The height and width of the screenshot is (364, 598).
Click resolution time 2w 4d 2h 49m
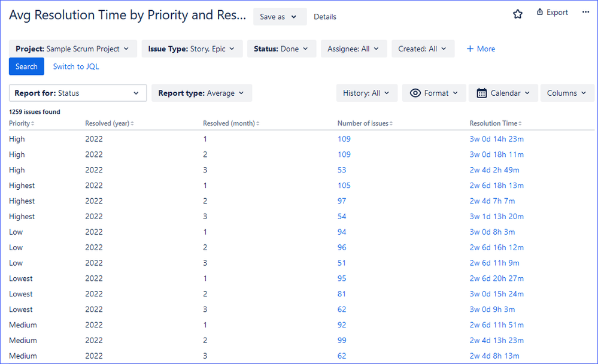tap(494, 170)
